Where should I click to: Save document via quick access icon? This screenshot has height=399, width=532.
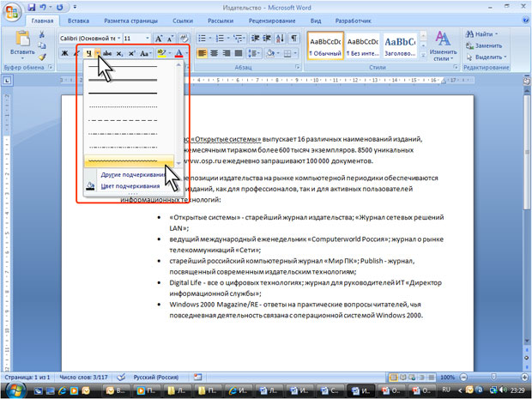point(32,7)
